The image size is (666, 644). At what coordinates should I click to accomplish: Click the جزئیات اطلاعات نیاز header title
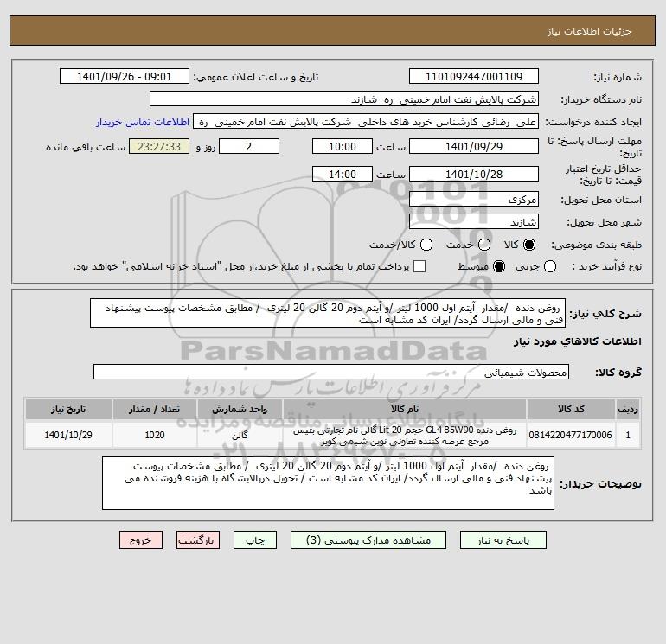click(x=590, y=31)
